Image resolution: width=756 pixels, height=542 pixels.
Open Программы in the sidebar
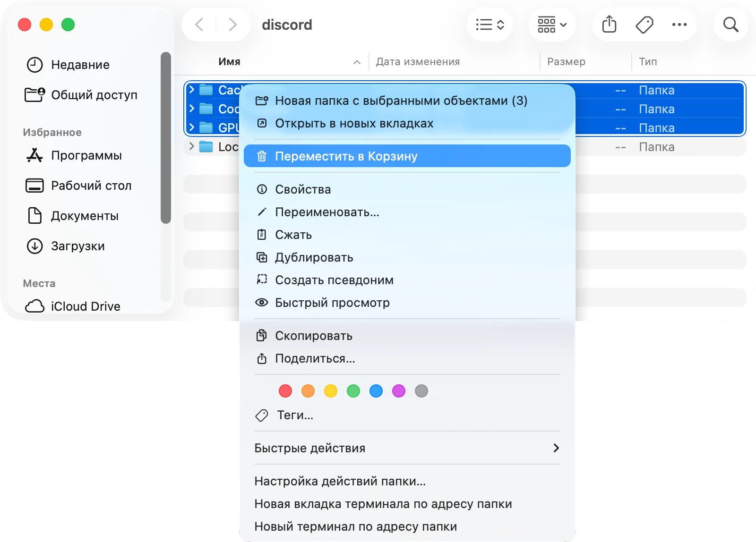pyautogui.click(x=74, y=155)
